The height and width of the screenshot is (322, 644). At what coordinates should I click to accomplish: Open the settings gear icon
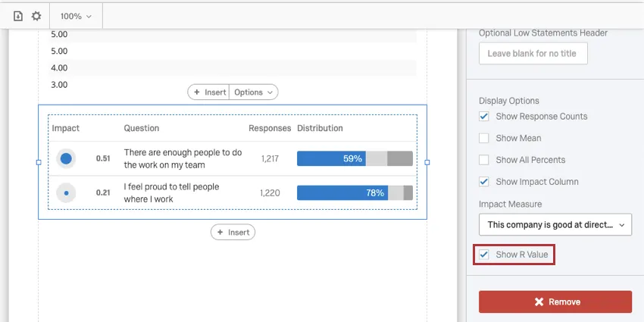[x=36, y=16]
